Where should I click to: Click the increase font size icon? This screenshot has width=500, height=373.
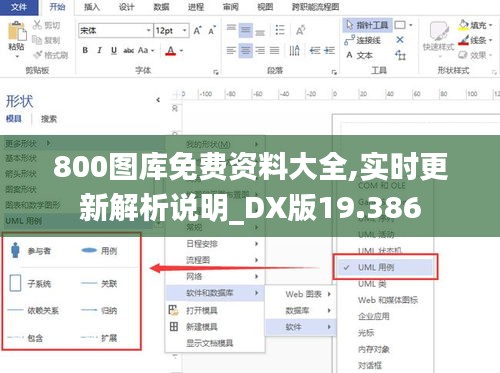(198, 30)
